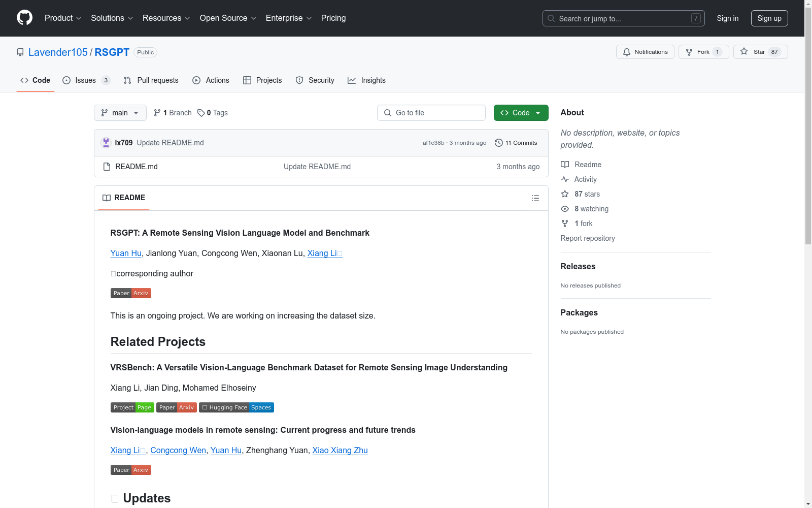Expand the Solutions menu
Viewport: 812px width, 508px height.
pos(112,18)
